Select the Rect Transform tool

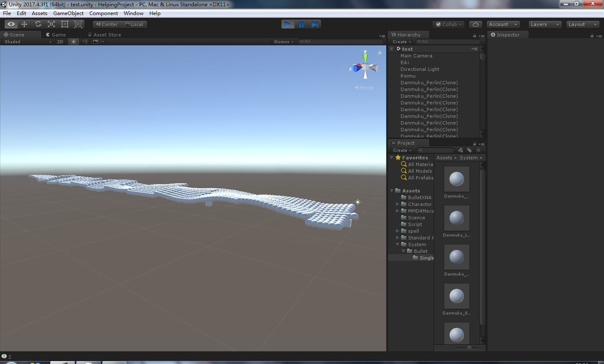click(x=65, y=24)
